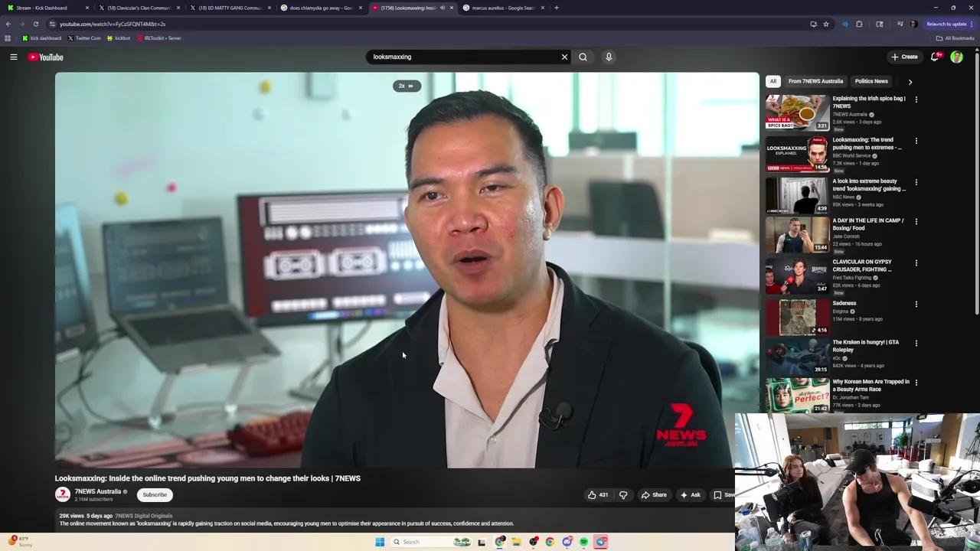This screenshot has height=551, width=980.
Task: Select the All filter chip
Action: [773, 81]
